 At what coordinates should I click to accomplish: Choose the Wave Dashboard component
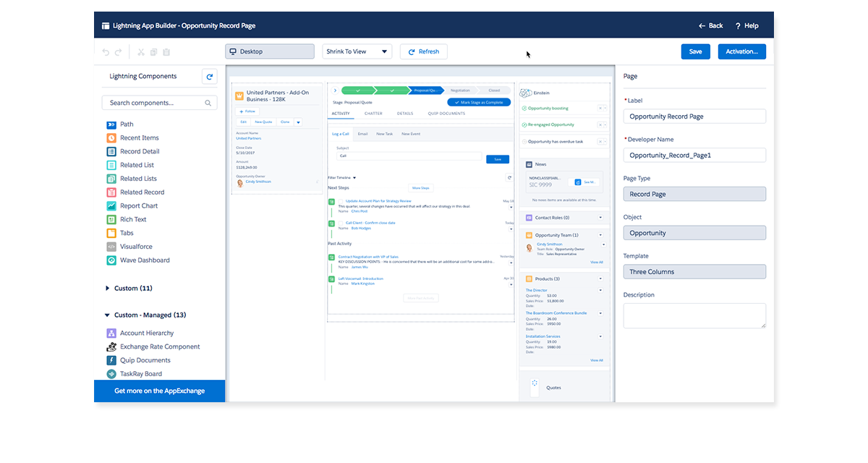pyautogui.click(x=145, y=260)
